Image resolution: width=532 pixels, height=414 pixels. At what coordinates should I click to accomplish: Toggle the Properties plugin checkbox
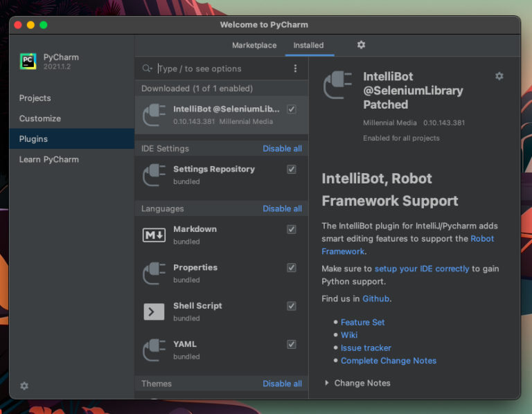[x=292, y=267]
